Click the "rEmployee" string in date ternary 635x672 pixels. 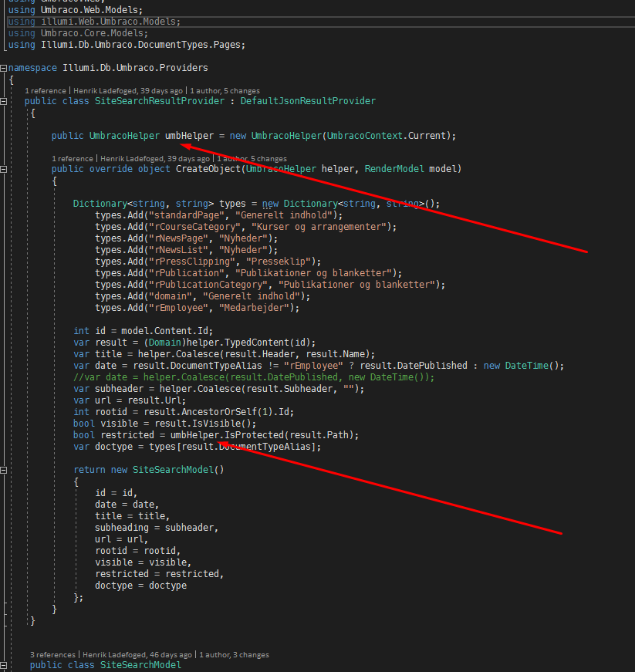click(x=313, y=366)
